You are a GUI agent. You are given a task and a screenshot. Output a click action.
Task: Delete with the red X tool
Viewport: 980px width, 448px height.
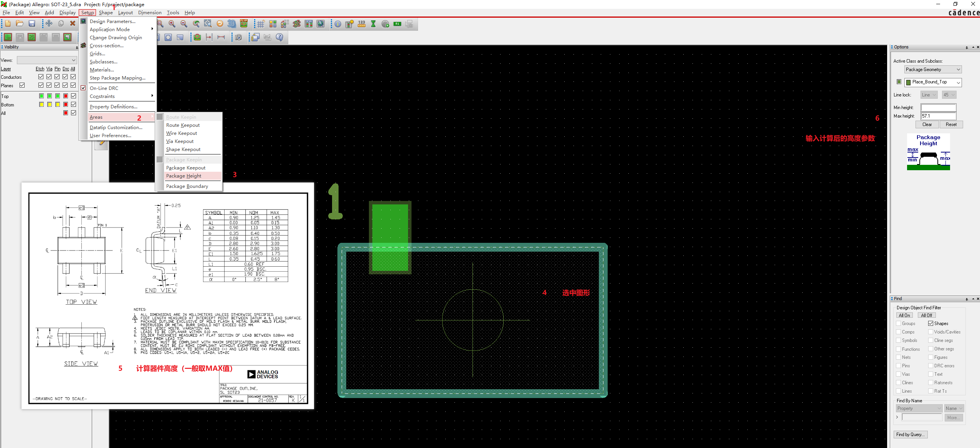coord(73,24)
